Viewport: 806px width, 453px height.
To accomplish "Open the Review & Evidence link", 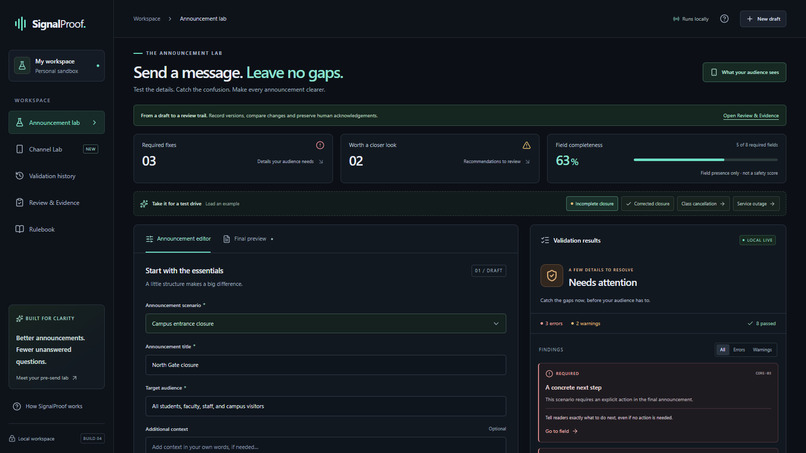I will click(x=750, y=116).
